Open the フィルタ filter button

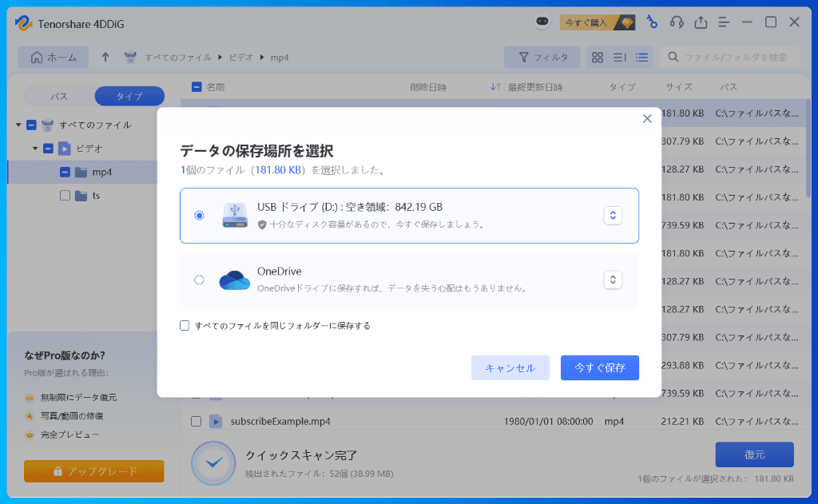pyautogui.click(x=542, y=58)
